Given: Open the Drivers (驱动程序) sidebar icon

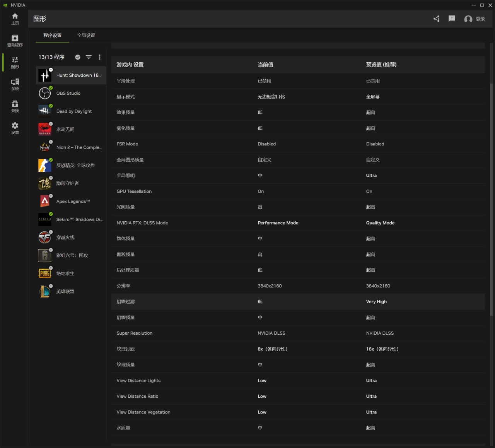Looking at the screenshot, I should [x=15, y=38].
